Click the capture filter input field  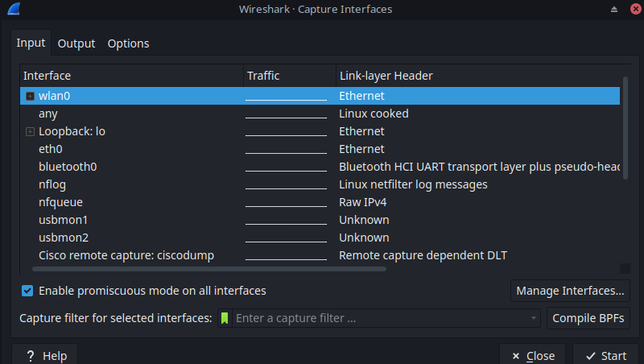[381, 318]
